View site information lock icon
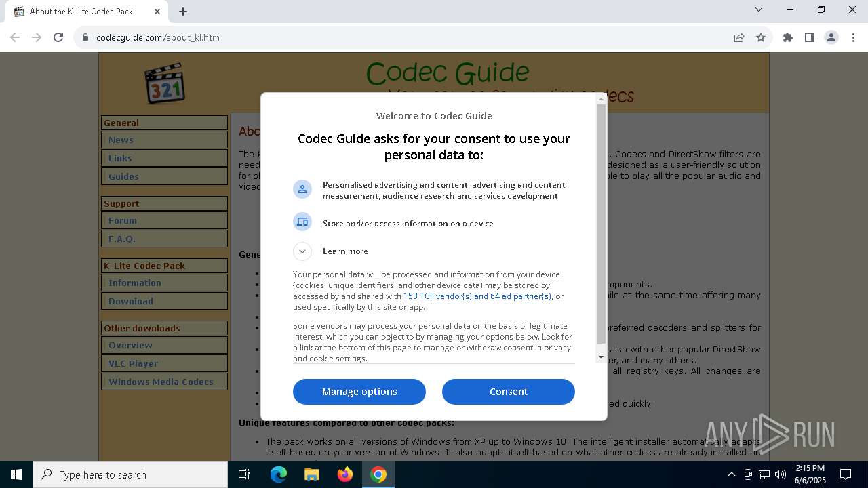This screenshot has height=488, width=868. click(x=85, y=37)
